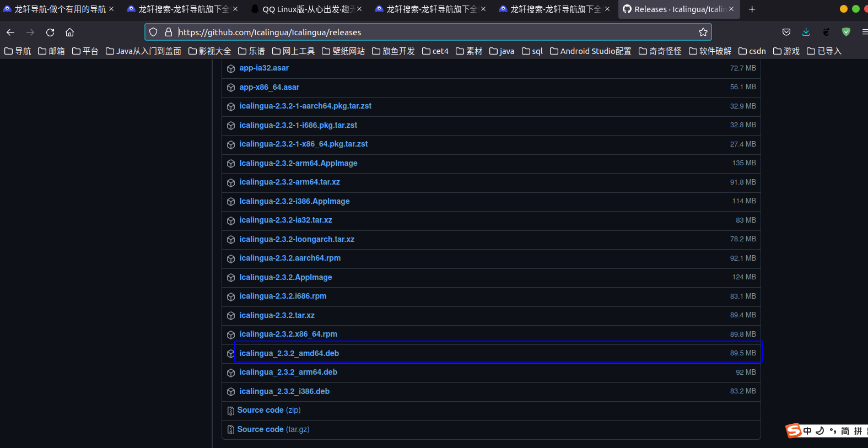The height and width of the screenshot is (448, 868).
Task: Download icalingua-2.3.2-1-aarch64.pkg.tar.zst
Action: 305,106
